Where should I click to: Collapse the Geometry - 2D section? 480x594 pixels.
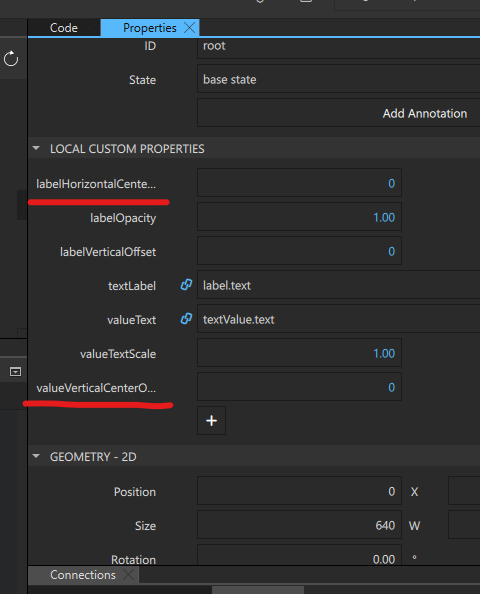36,456
